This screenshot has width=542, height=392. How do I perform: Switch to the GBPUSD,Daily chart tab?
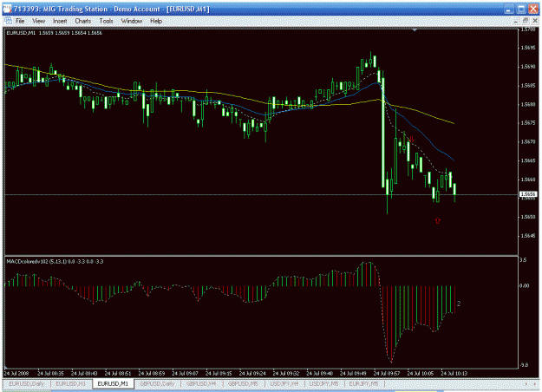[157, 383]
